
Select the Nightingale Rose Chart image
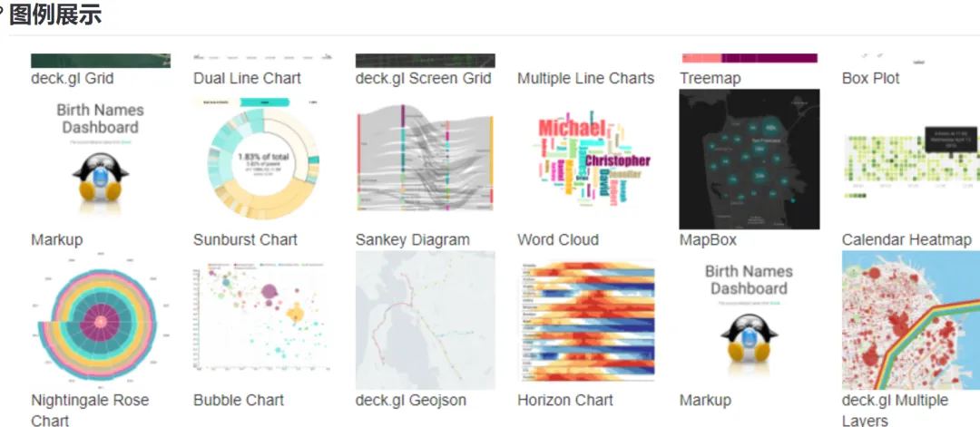coord(101,320)
